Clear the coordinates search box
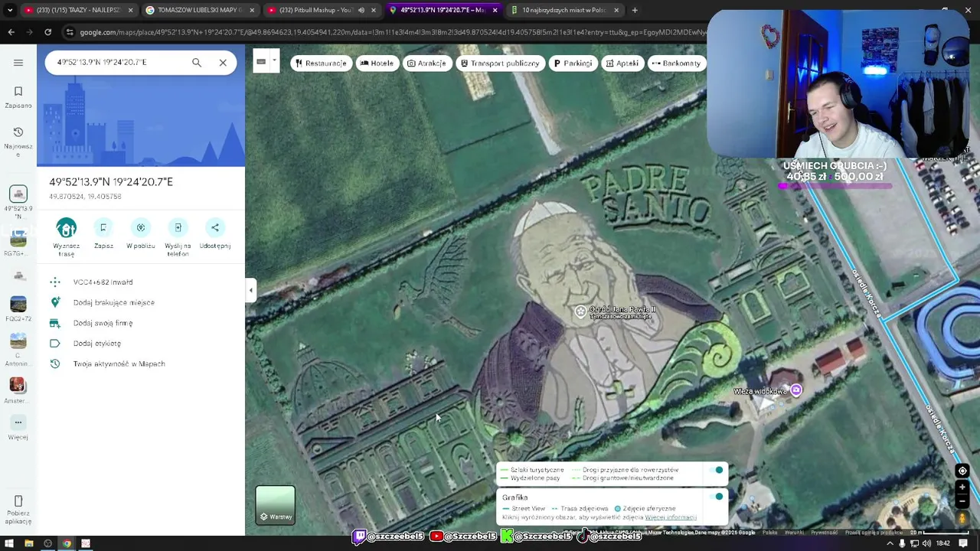The height and width of the screenshot is (551, 980). [x=223, y=63]
